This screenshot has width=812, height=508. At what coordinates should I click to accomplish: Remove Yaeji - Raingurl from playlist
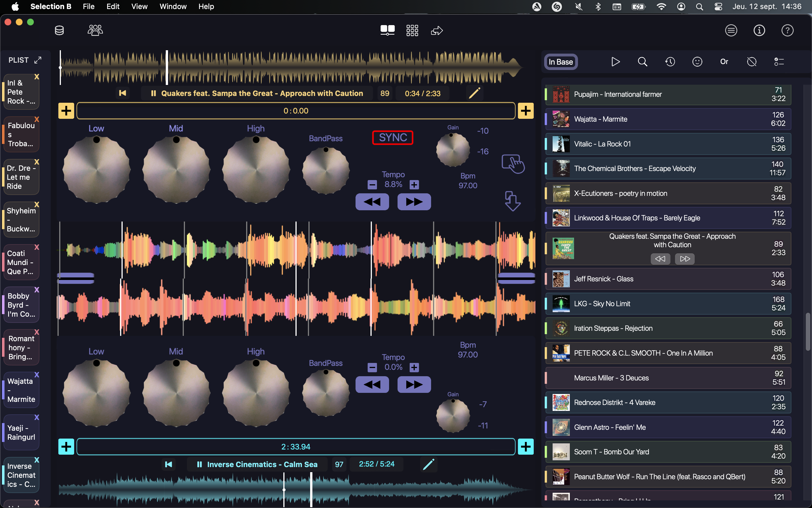click(x=37, y=417)
